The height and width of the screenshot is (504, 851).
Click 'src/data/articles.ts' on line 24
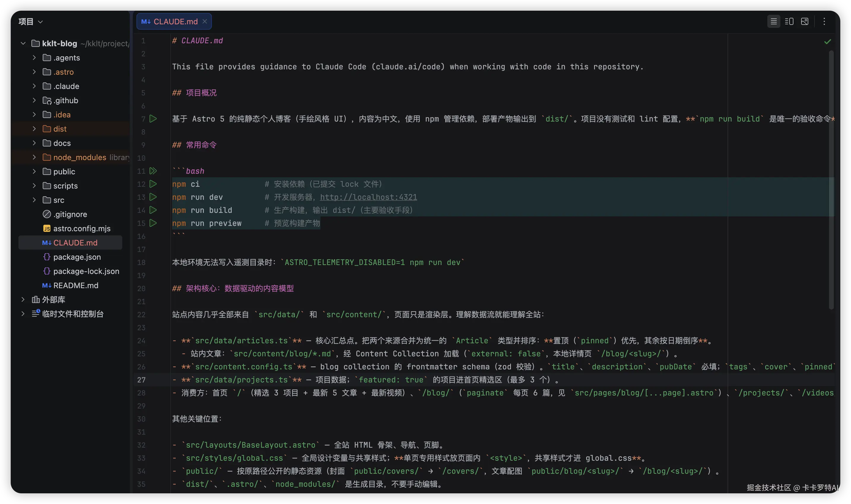(241, 341)
